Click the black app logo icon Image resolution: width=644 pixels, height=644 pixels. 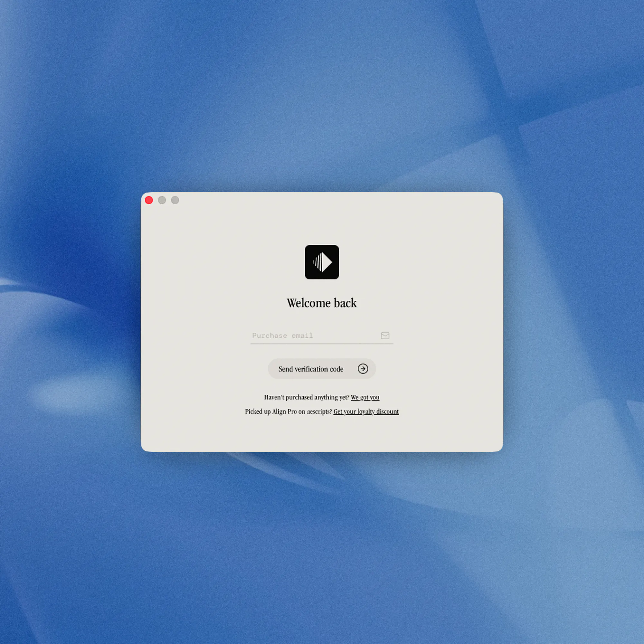tap(322, 262)
